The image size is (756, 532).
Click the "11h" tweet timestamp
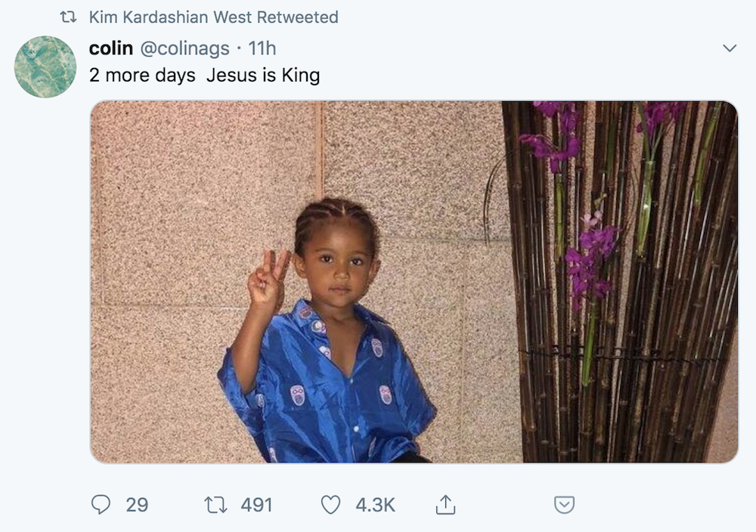(262, 48)
